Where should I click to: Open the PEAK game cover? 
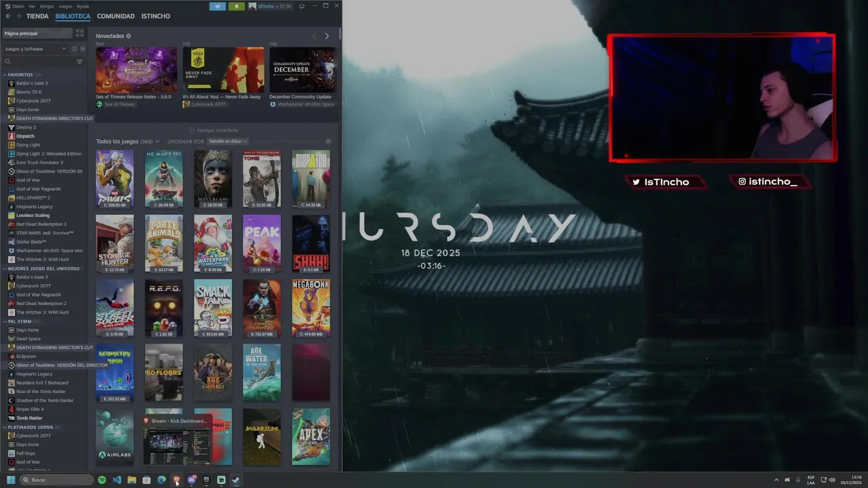point(262,243)
